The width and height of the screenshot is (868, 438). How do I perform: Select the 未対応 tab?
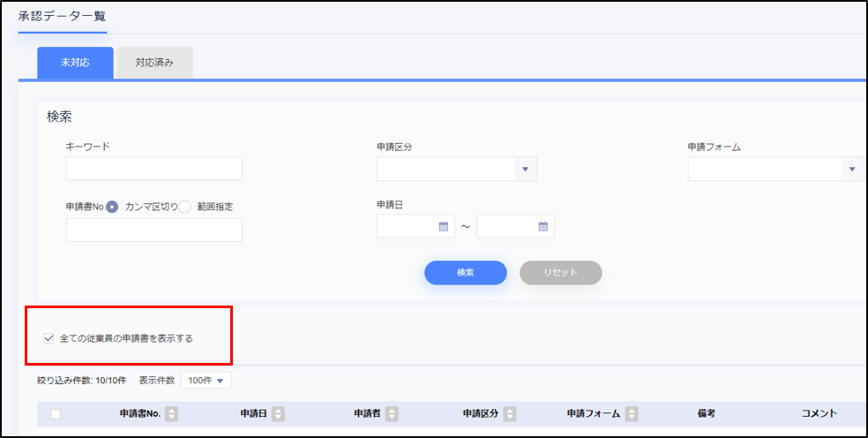(75, 64)
